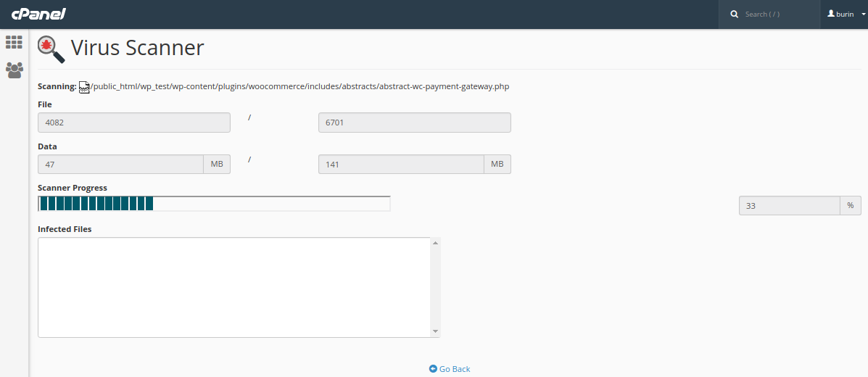
Task: Click the total files field showing 6701
Action: pyautogui.click(x=414, y=123)
